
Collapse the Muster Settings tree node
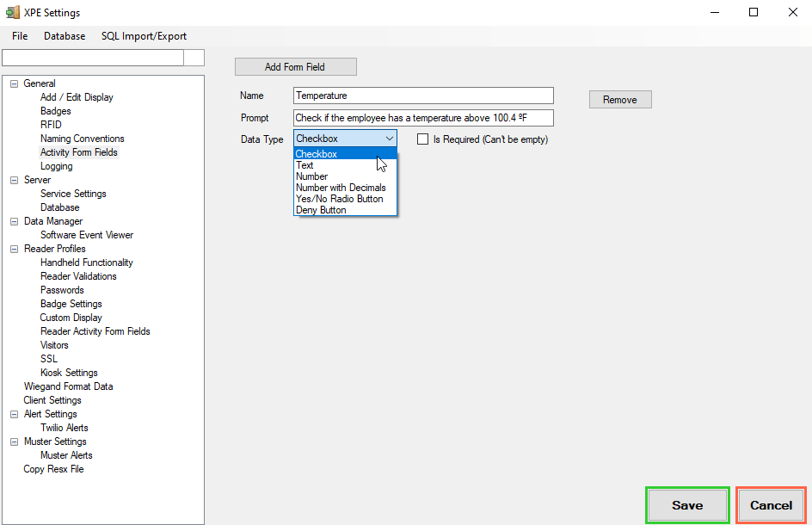14,442
